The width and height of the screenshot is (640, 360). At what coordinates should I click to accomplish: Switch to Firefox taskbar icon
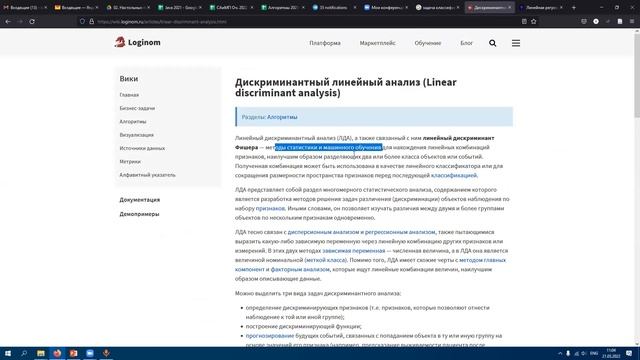tap(57, 353)
